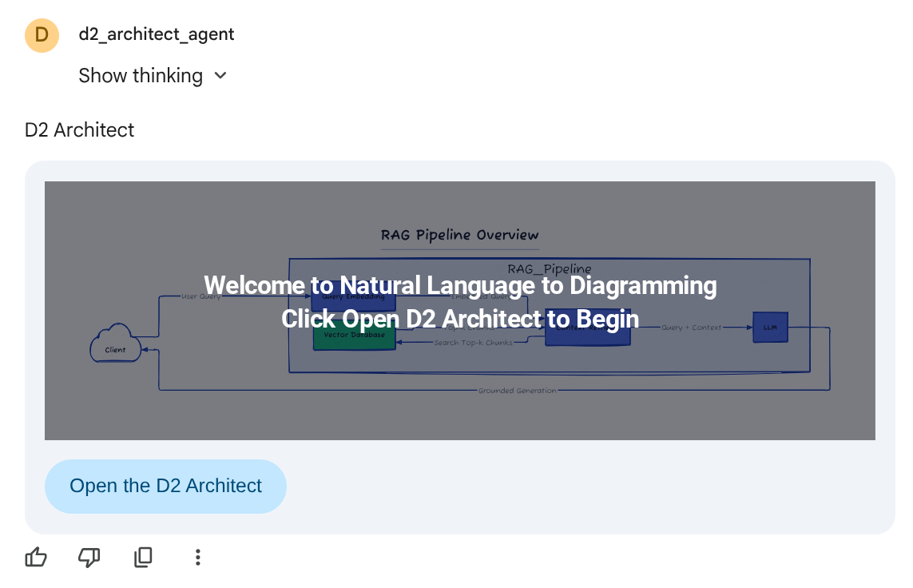Open the three-dot more options menu

[x=198, y=557]
